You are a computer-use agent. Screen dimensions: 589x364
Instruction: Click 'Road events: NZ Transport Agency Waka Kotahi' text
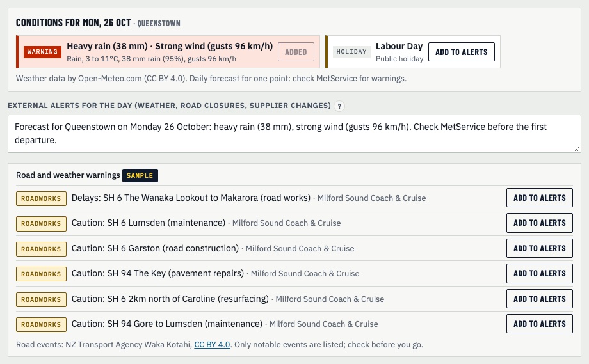coord(104,344)
